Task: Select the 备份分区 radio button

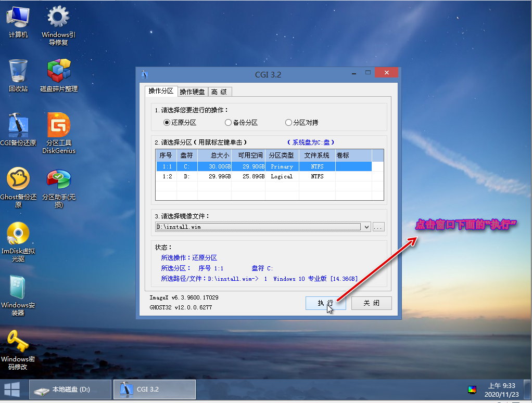Action: [228, 123]
